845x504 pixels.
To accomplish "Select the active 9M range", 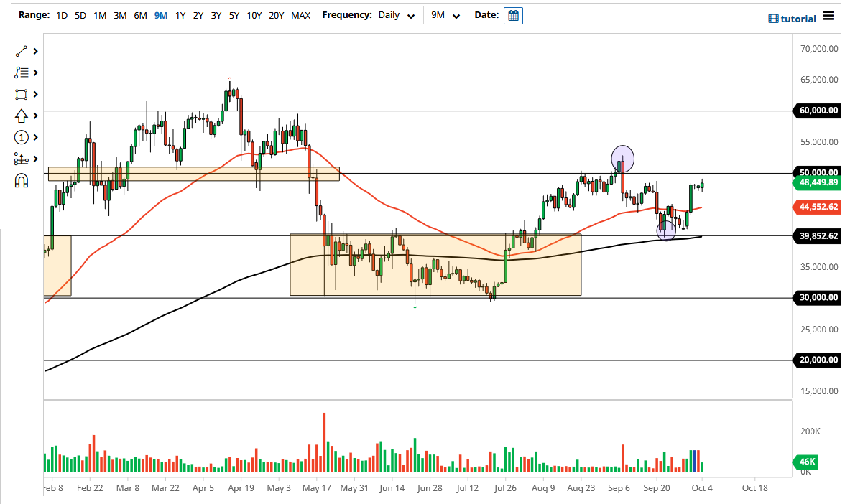I will point(161,16).
